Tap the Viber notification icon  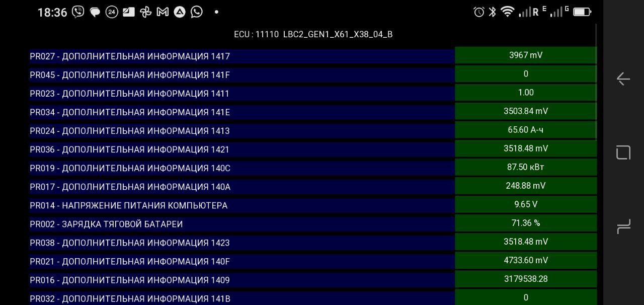click(78, 12)
